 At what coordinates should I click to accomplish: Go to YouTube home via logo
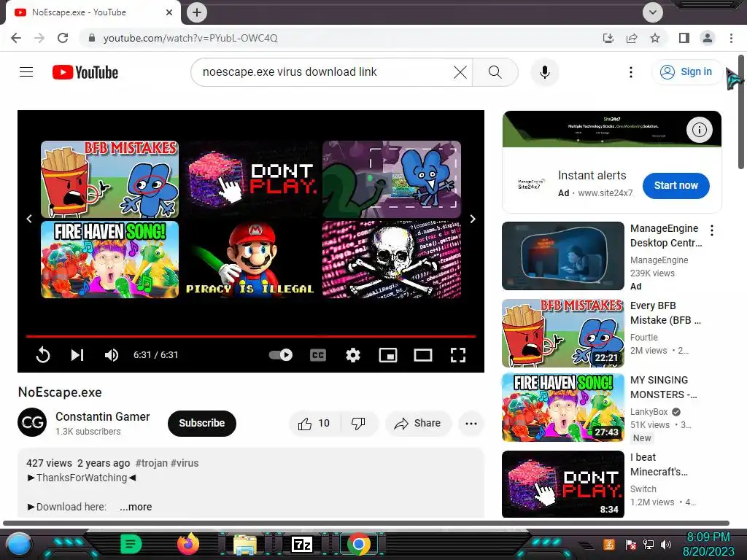(x=85, y=72)
